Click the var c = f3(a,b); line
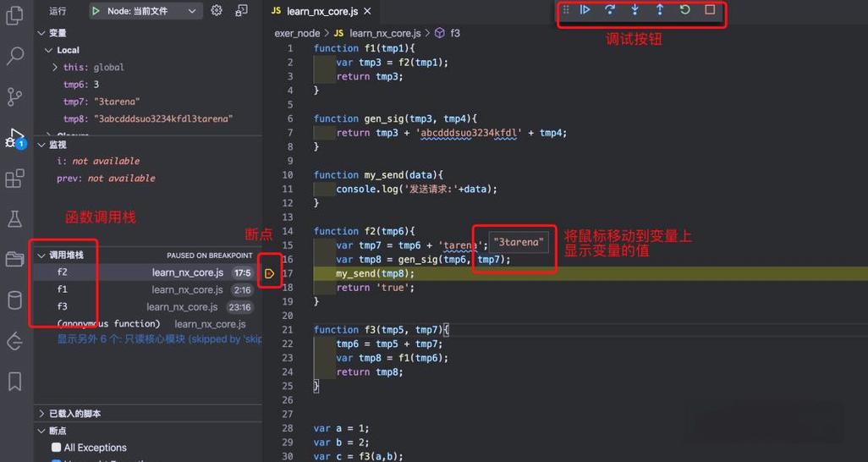 358,456
